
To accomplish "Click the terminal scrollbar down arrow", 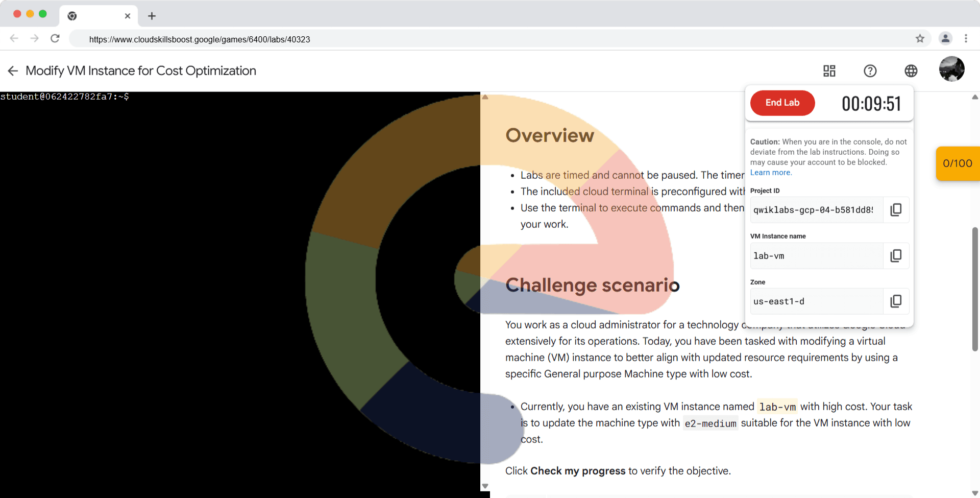I will (x=485, y=486).
